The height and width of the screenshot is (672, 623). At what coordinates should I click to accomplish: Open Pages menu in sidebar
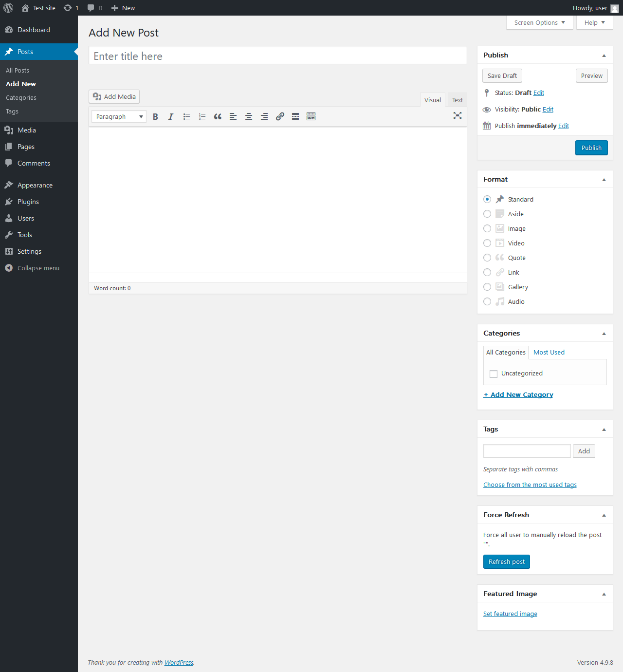[x=39, y=147]
